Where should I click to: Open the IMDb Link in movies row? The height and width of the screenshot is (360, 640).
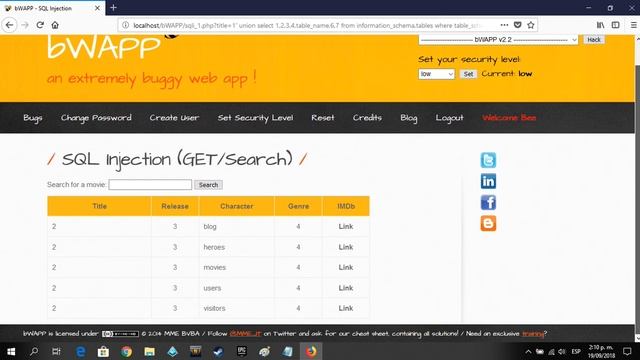coord(346,267)
